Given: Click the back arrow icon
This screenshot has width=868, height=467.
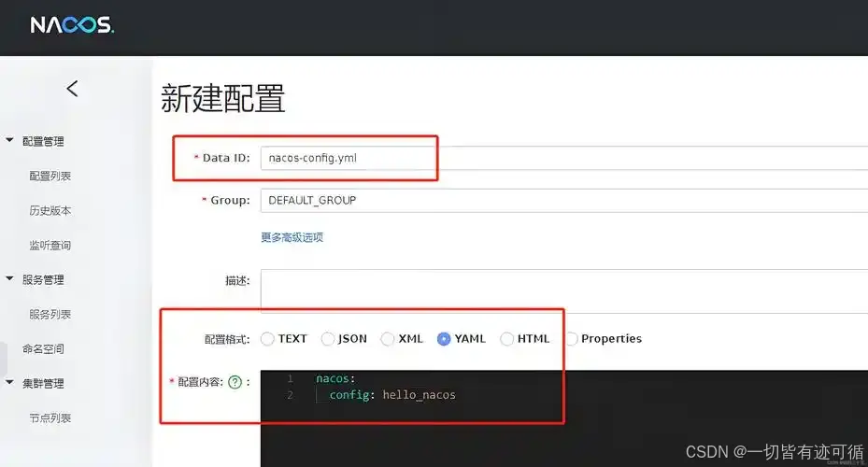Looking at the screenshot, I should point(73,89).
